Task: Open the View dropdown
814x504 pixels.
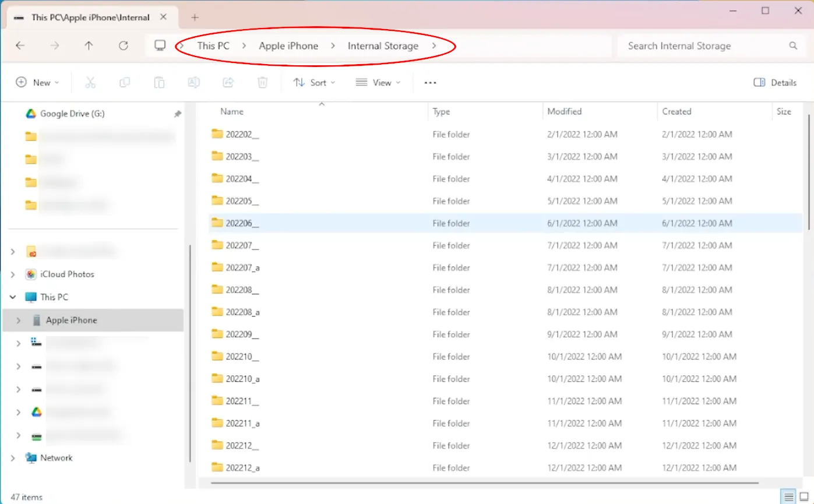Action: click(x=378, y=83)
